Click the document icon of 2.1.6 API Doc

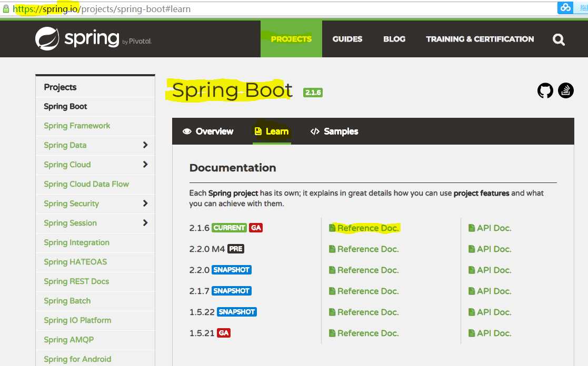point(472,228)
